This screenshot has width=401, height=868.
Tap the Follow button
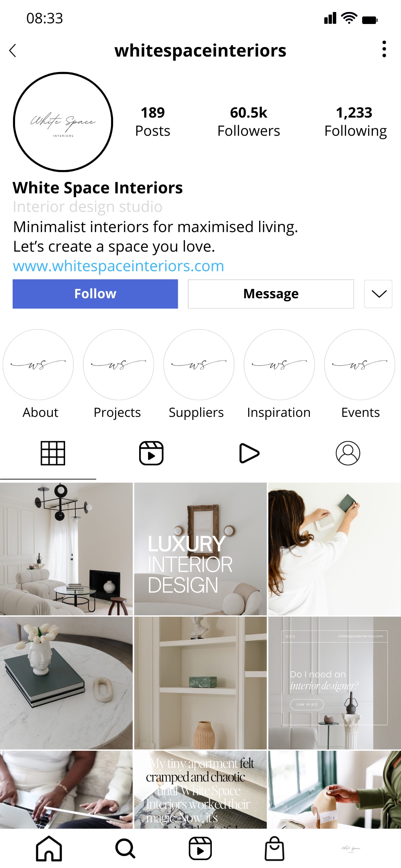coord(95,294)
